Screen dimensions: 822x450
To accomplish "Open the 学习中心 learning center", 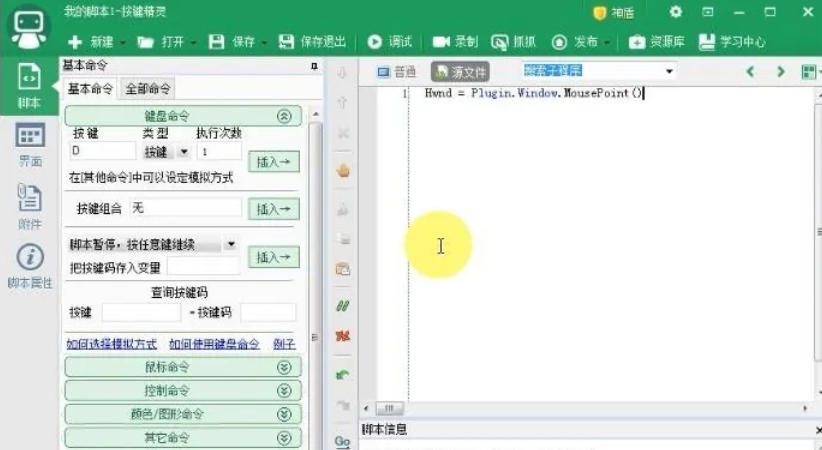I will click(x=732, y=42).
